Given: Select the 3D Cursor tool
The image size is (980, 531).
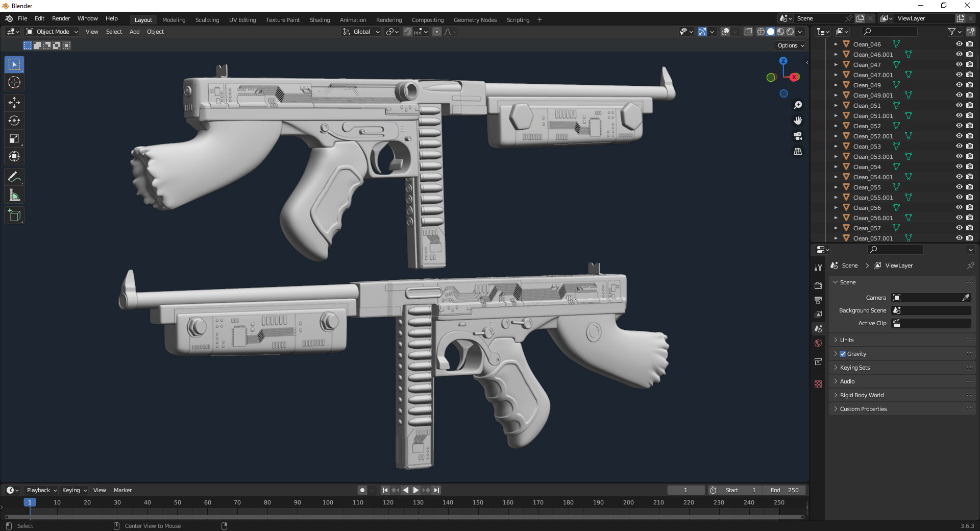Looking at the screenshot, I should pos(14,82).
